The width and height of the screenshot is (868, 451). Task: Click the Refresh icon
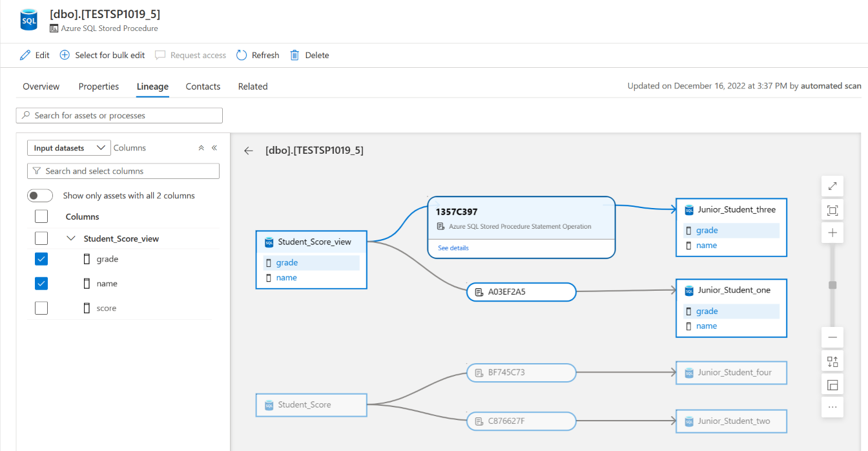(x=242, y=56)
